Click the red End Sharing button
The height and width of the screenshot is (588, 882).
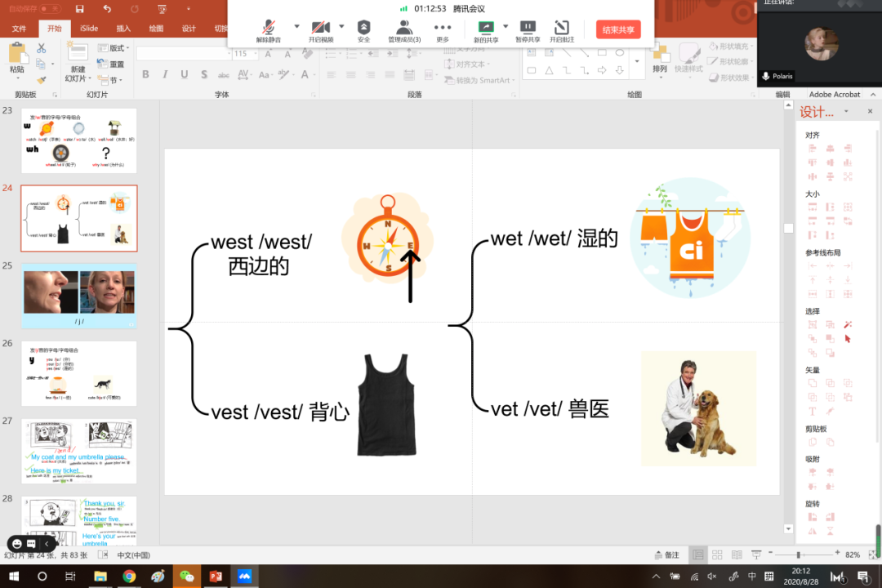(x=618, y=30)
